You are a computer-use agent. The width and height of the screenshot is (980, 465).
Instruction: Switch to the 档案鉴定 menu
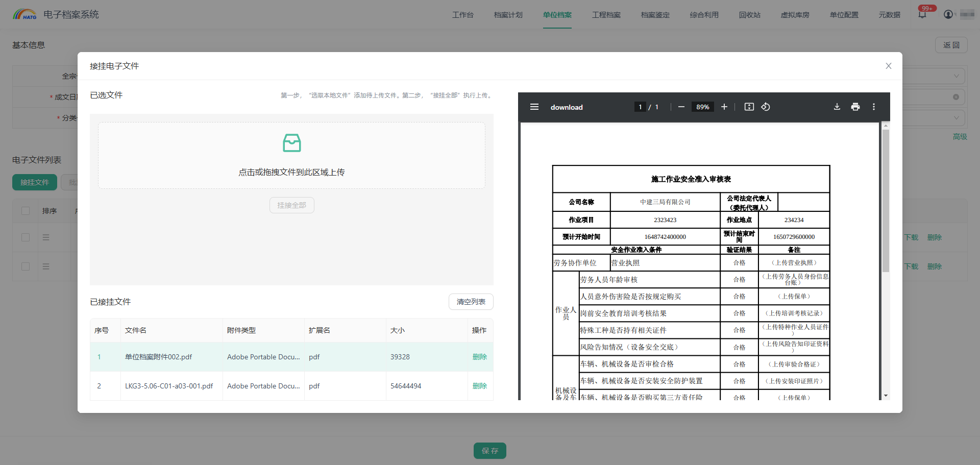(655, 15)
